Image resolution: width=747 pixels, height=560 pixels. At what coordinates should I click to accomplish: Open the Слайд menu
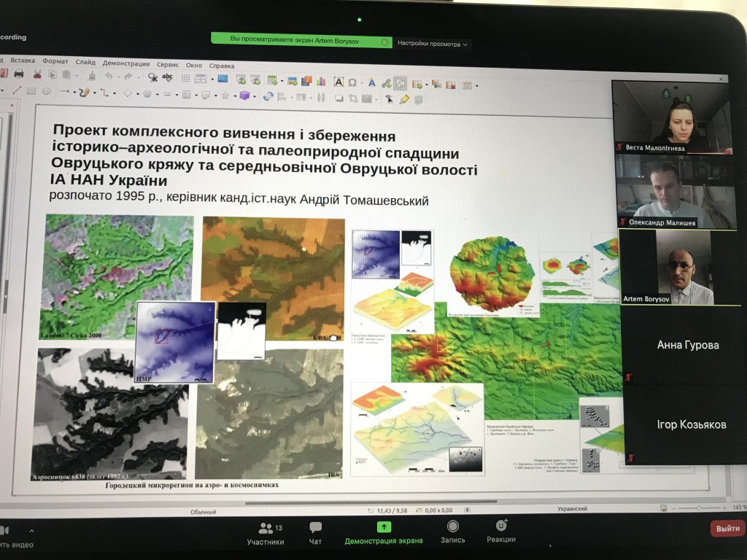pos(85,62)
